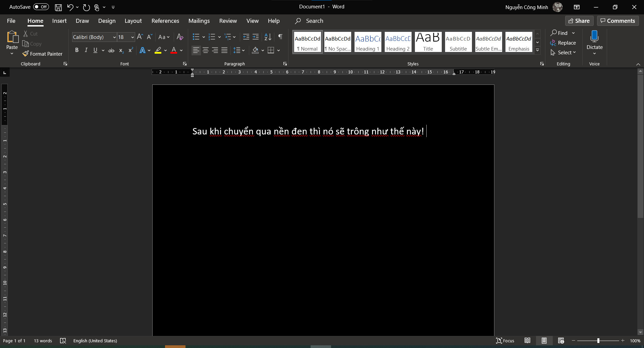Apply bold formatting
The width and height of the screenshot is (644, 348).
tap(77, 50)
